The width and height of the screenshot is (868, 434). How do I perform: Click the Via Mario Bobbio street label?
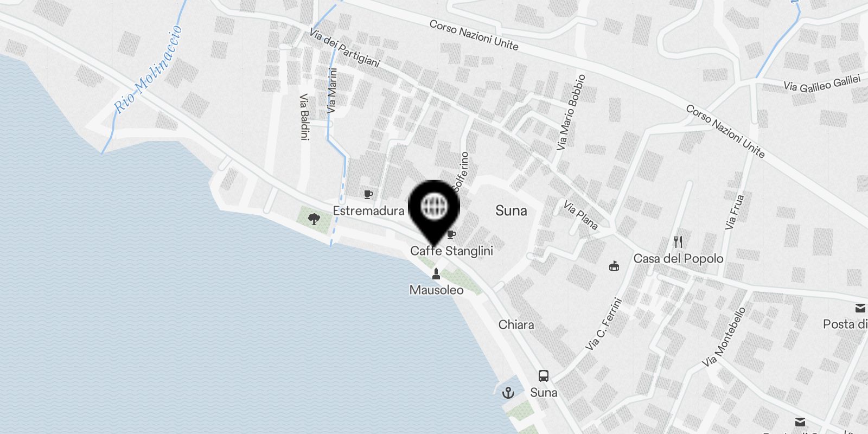tap(571, 112)
